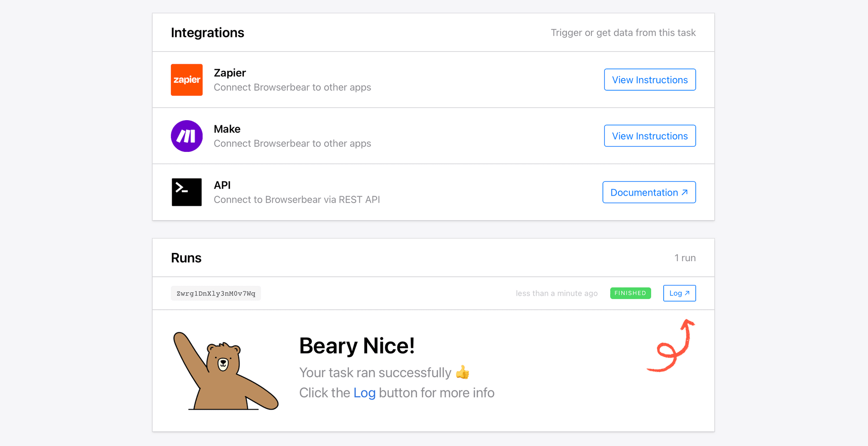
Task: Click the black REST API icon
Action: (x=187, y=192)
